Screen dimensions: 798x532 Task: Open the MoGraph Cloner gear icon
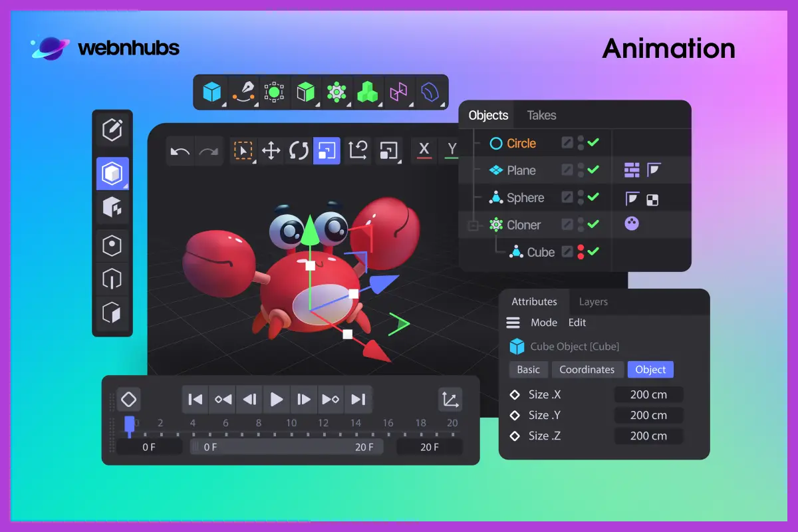tap(336, 92)
